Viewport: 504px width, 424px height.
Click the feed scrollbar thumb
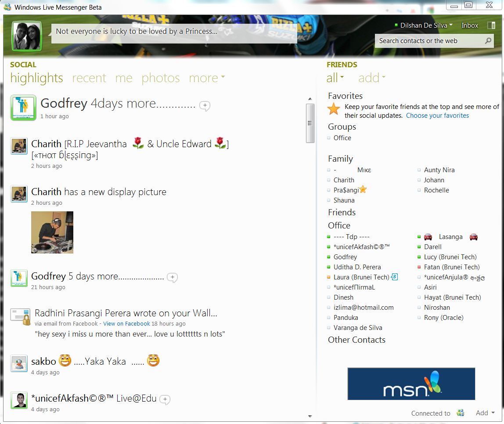coord(310,123)
